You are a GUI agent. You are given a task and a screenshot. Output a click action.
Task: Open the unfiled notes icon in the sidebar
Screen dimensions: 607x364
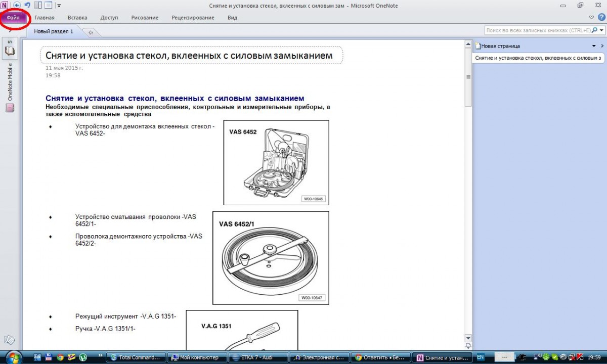point(9,340)
